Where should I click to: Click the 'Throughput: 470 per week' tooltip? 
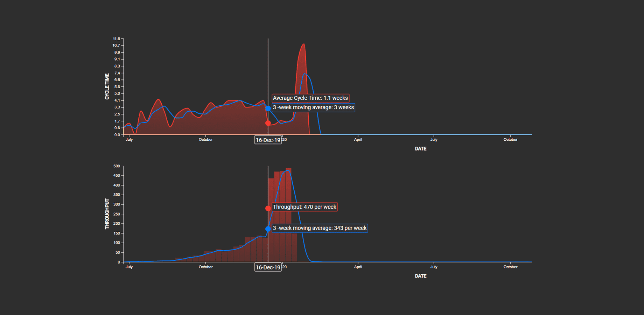(305, 207)
